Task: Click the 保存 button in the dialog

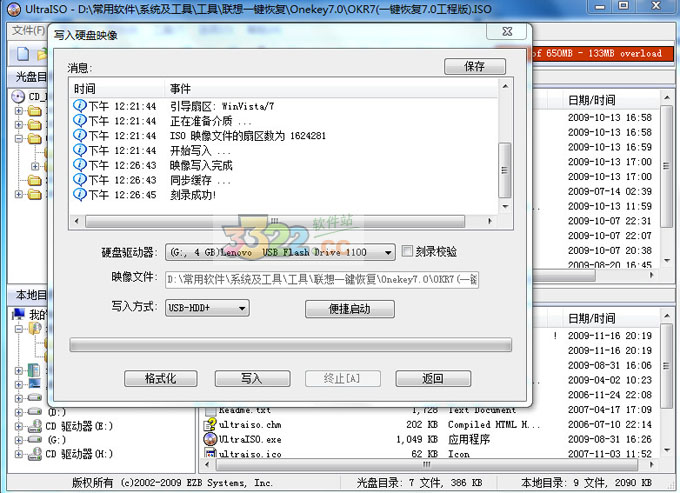Action: pos(474,66)
